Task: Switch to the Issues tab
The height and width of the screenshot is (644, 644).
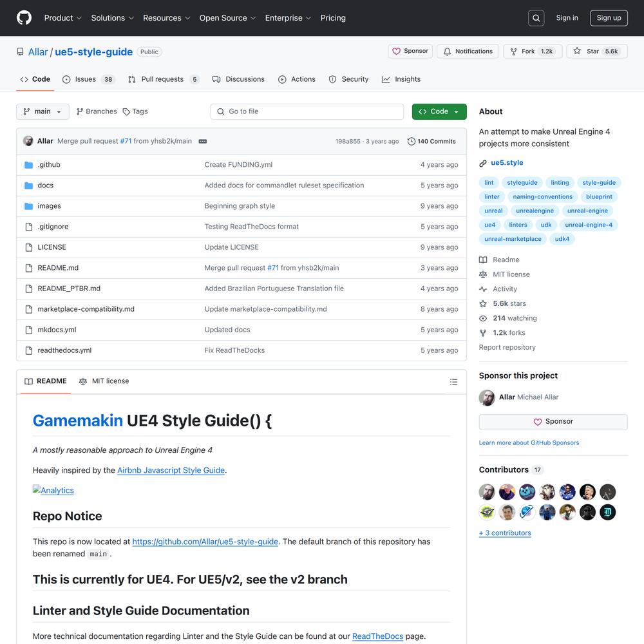Action: pyautogui.click(x=88, y=79)
